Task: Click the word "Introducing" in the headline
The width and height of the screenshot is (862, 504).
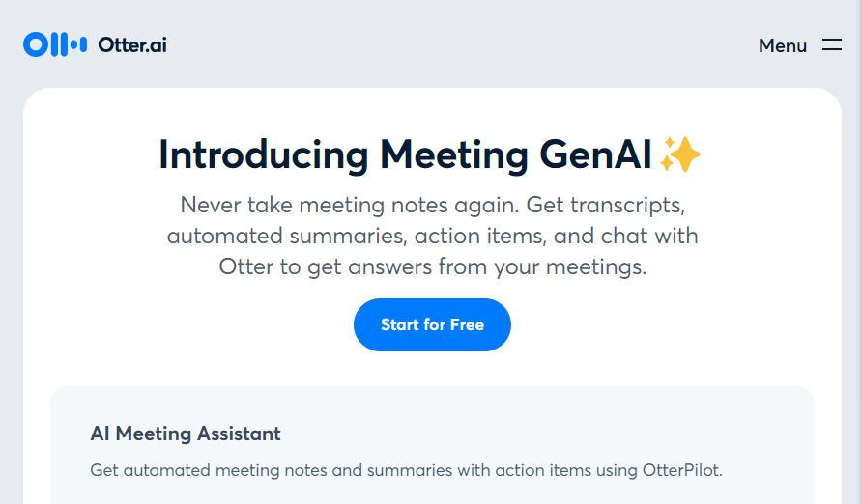Action: tap(263, 154)
